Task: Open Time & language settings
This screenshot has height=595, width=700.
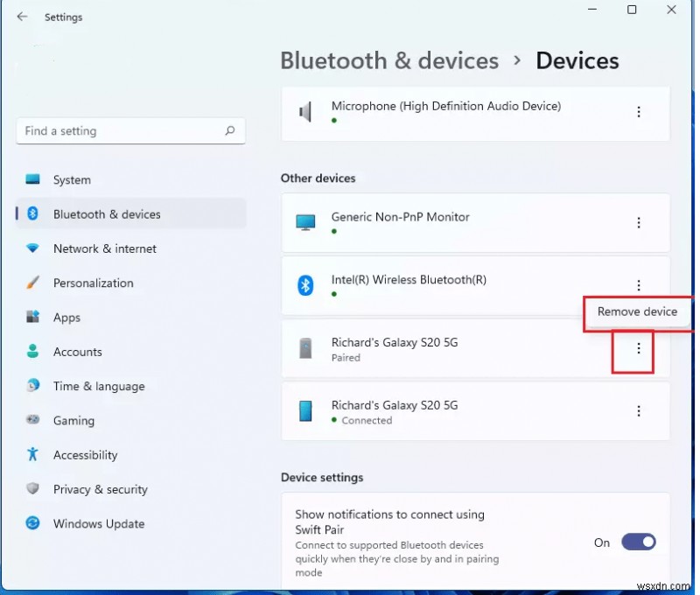Action: point(130,386)
